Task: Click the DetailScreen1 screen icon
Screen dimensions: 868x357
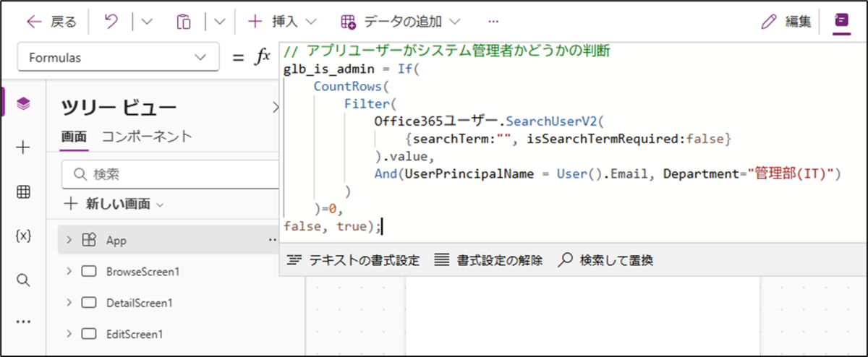Action: pos(89,303)
